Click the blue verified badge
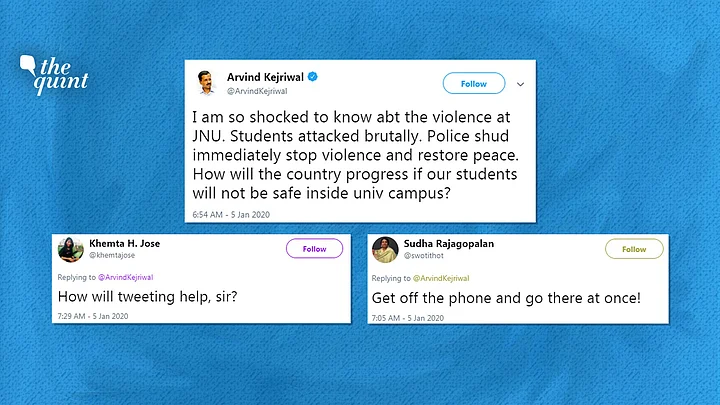This screenshot has width=720, height=405. tap(313, 77)
